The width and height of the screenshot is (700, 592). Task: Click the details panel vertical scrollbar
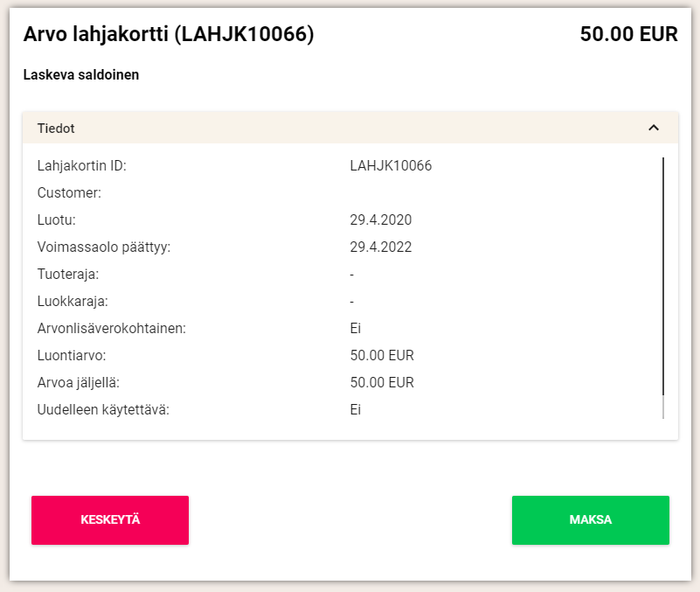(663, 280)
